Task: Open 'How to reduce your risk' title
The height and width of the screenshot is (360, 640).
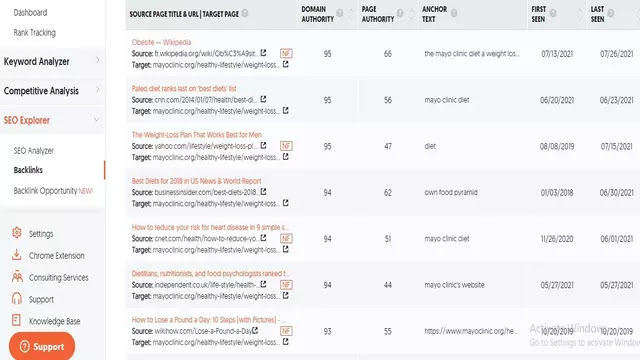Action: (x=210, y=227)
